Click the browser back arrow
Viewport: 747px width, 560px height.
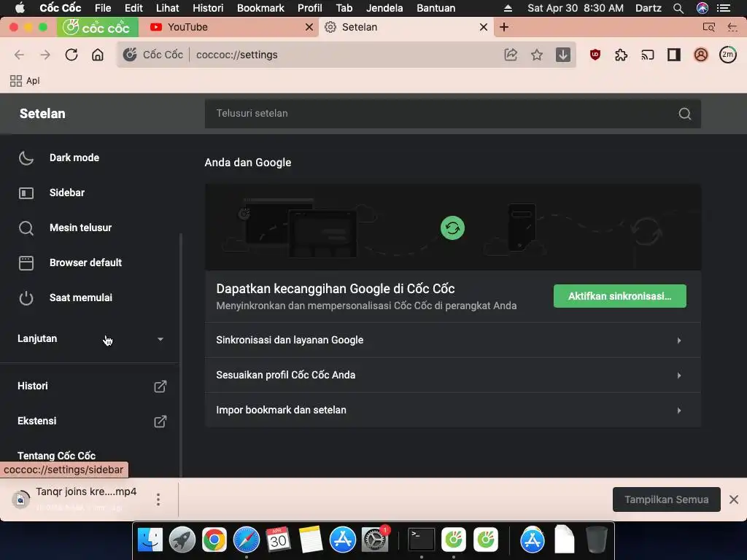tap(19, 55)
